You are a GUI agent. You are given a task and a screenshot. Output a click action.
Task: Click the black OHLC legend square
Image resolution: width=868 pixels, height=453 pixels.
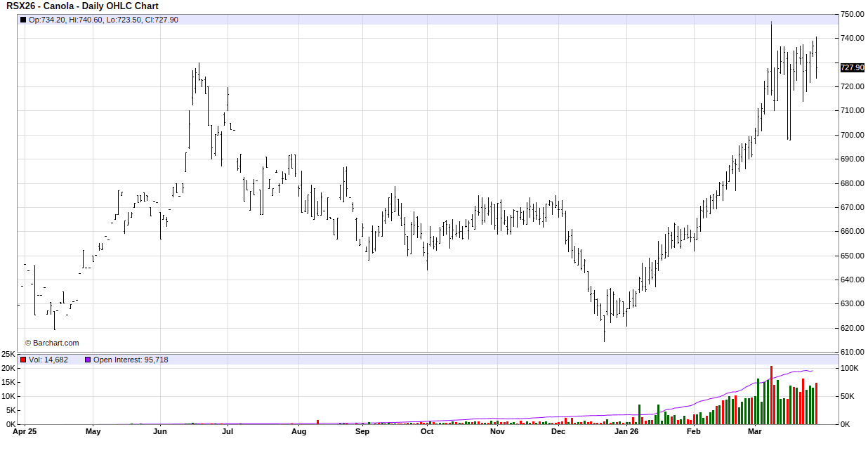pos(23,20)
